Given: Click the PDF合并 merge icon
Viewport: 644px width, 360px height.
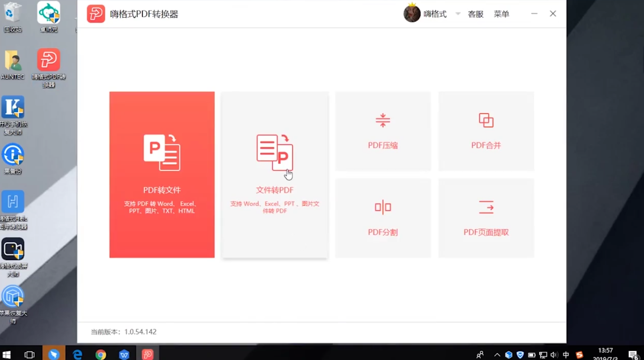Looking at the screenshot, I should 486,120.
